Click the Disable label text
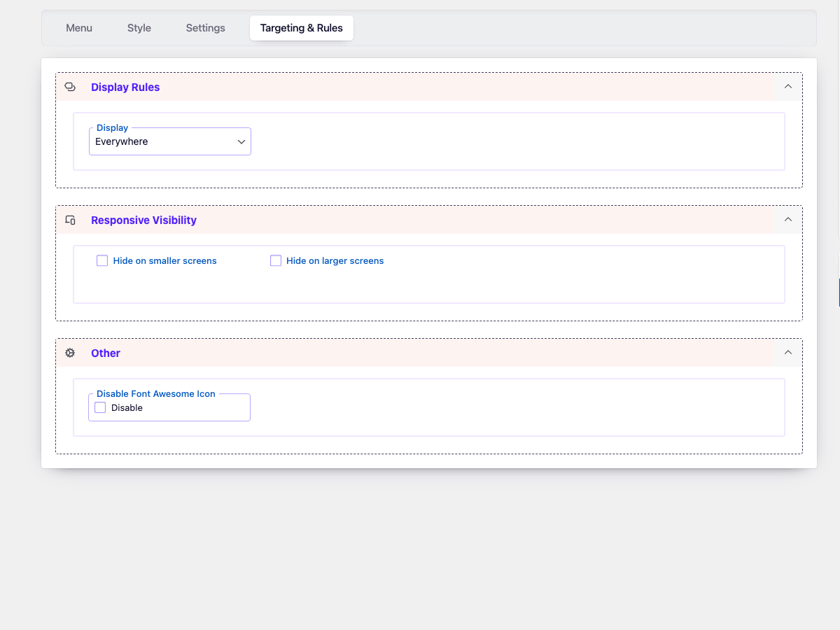 pyautogui.click(x=127, y=407)
